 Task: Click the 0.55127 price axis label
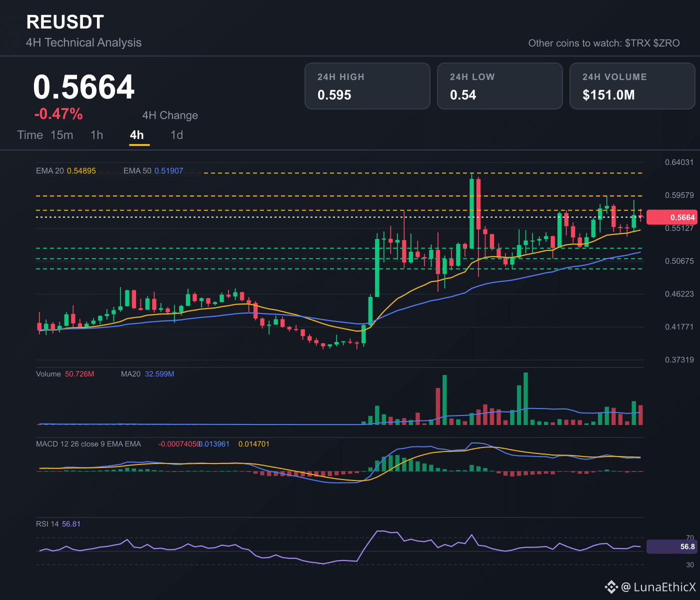click(679, 228)
